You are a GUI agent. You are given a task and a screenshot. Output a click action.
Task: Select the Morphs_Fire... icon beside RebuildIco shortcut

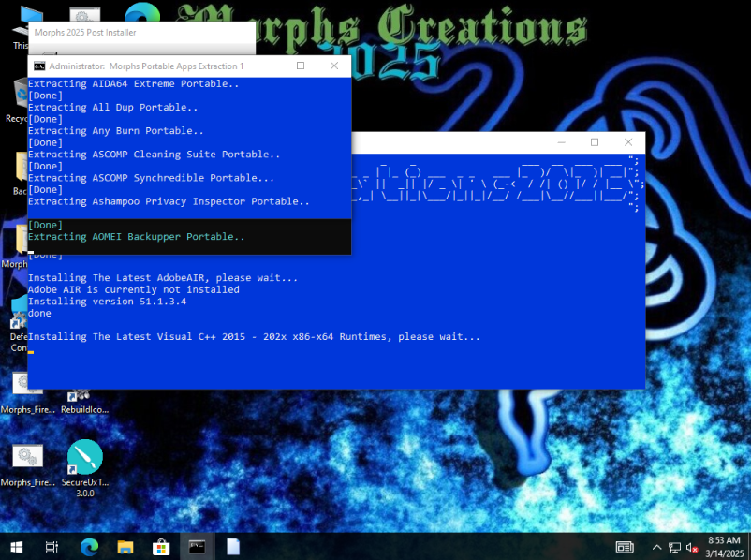click(x=28, y=392)
